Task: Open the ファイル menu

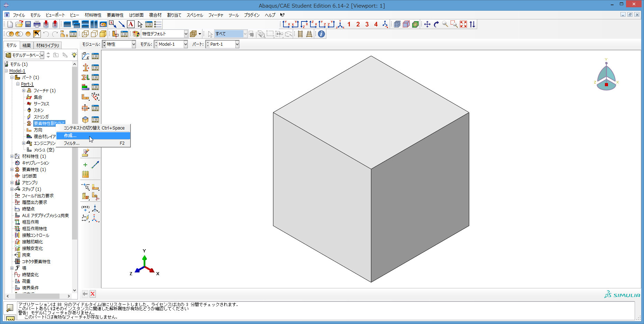Action: click(19, 15)
